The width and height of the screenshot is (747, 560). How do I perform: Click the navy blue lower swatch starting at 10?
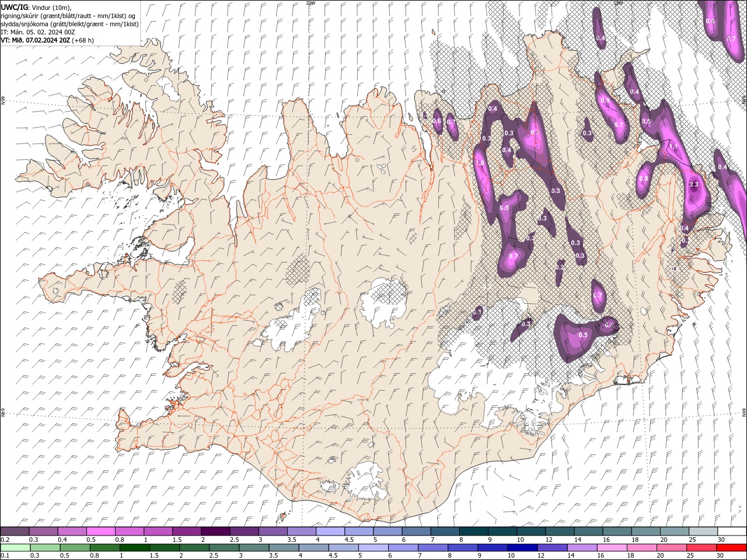pos(522,548)
